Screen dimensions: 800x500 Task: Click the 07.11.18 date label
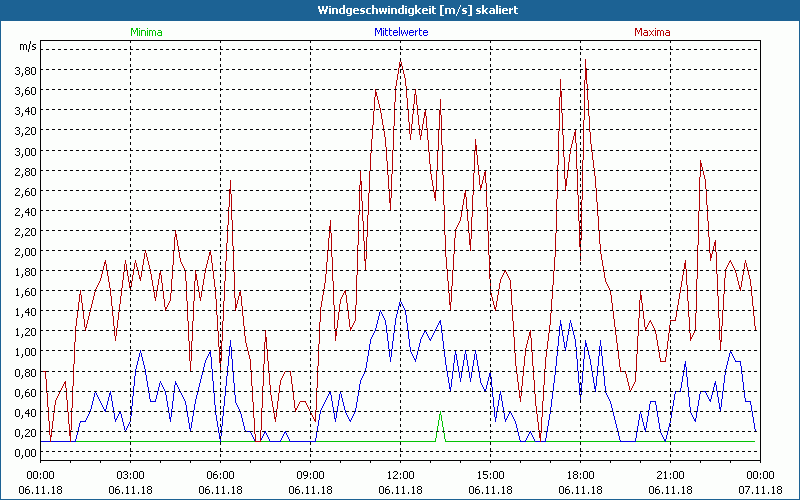[x=760, y=491]
